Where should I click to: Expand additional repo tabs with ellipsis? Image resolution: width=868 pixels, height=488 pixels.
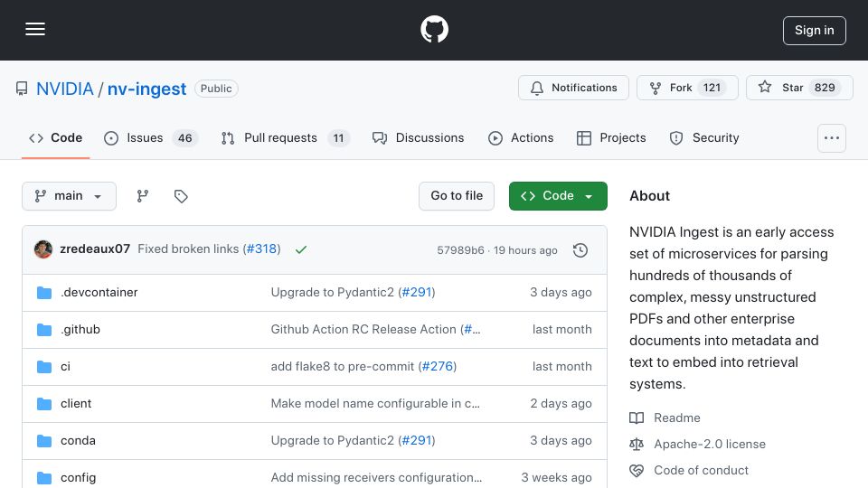point(832,137)
